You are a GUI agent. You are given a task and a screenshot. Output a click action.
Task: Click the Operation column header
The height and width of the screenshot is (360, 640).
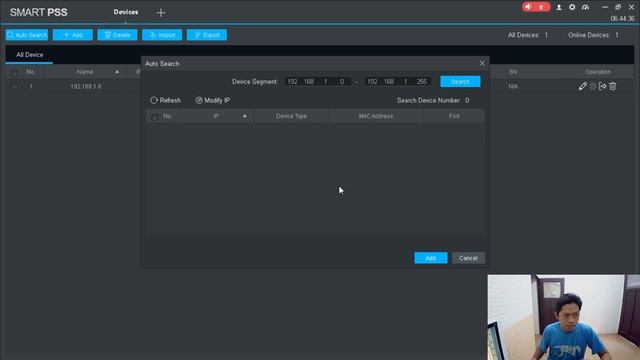tap(598, 72)
